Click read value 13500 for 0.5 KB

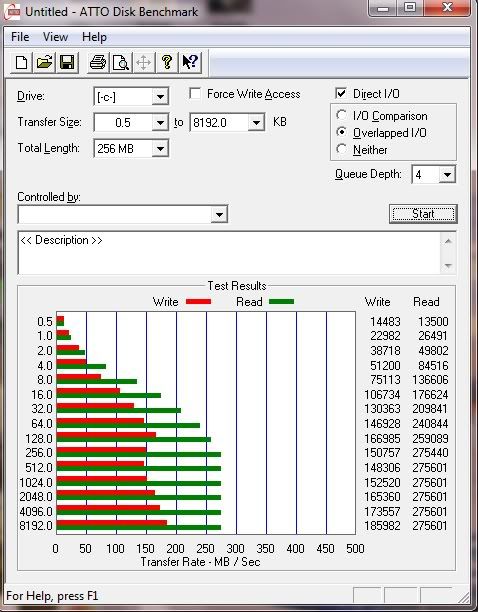pos(433,322)
